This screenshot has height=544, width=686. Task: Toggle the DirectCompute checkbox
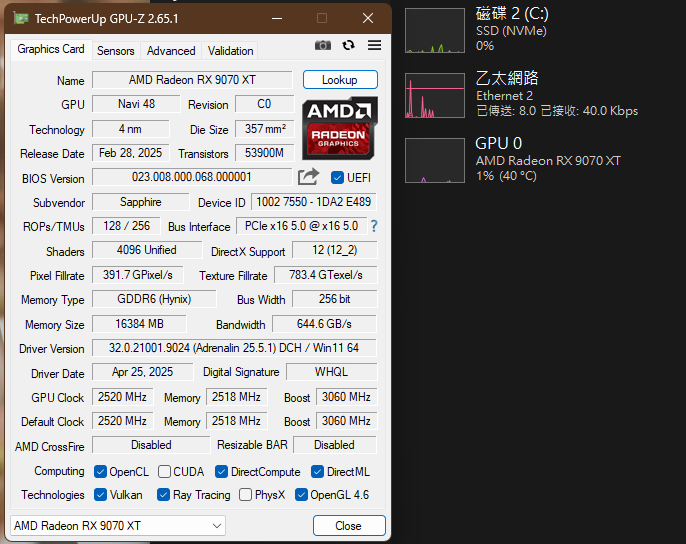click(x=221, y=471)
